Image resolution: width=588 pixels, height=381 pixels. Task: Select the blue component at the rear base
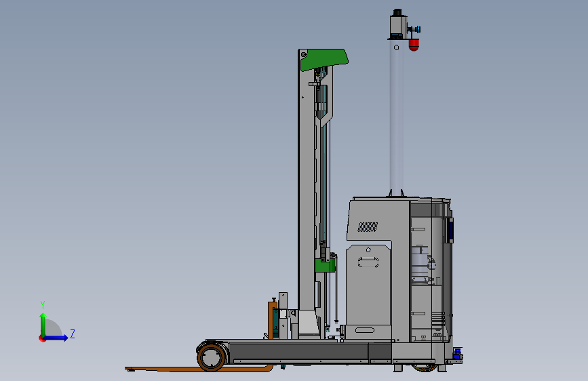[458, 354]
